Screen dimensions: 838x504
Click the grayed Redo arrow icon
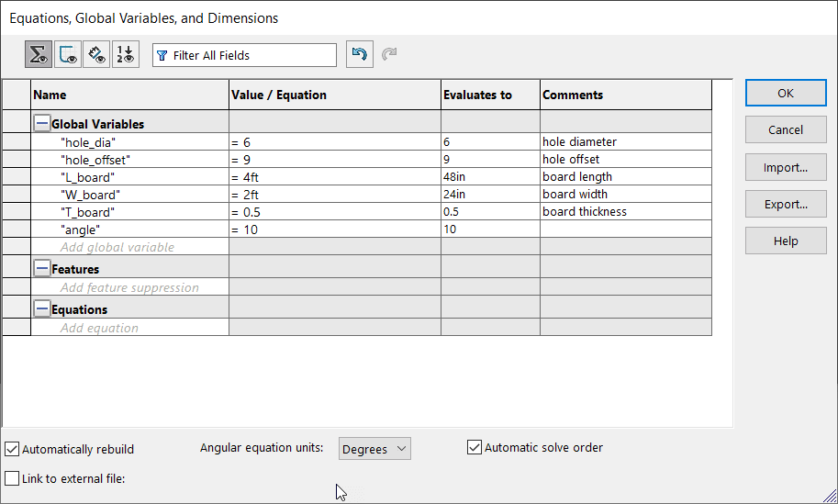coord(389,54)
